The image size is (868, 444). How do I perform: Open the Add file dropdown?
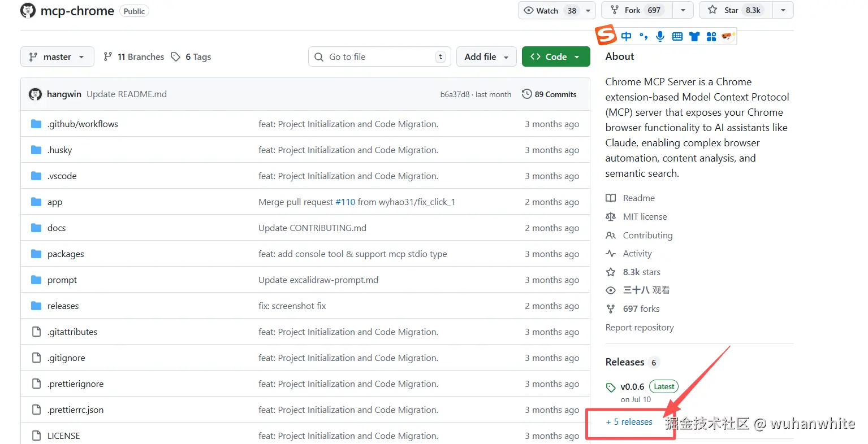486,56
